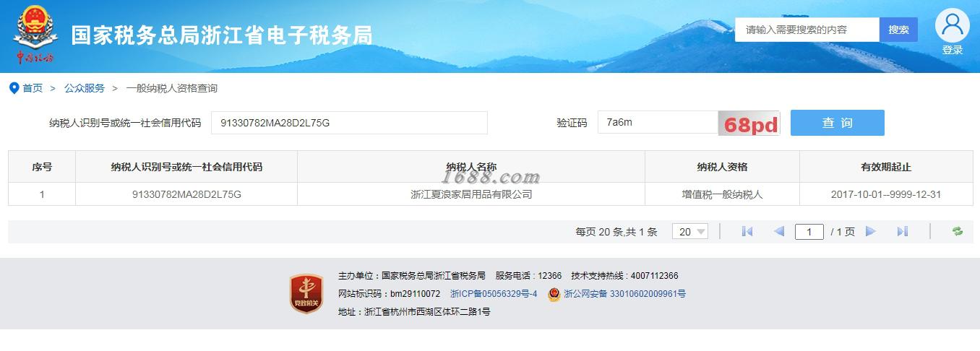The image size is (980, 351).
Task: Go to the last page arrow icon
Action: point(903,231)
